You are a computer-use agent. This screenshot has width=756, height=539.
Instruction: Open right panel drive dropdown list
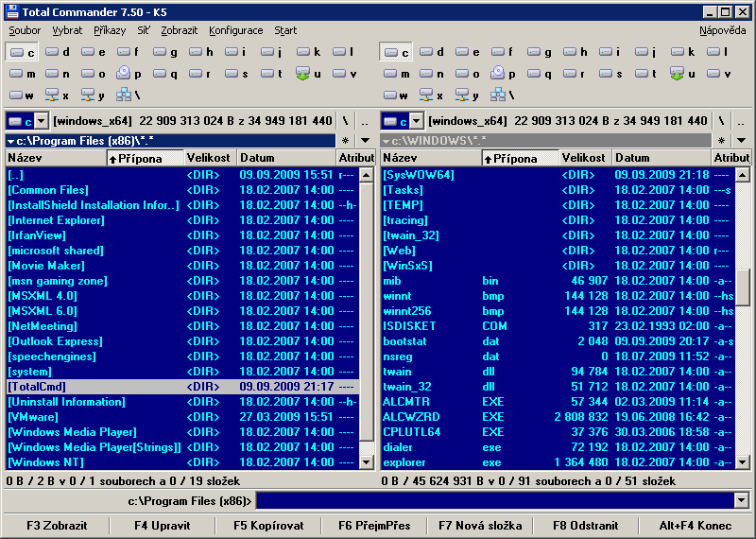coord(417,121)
